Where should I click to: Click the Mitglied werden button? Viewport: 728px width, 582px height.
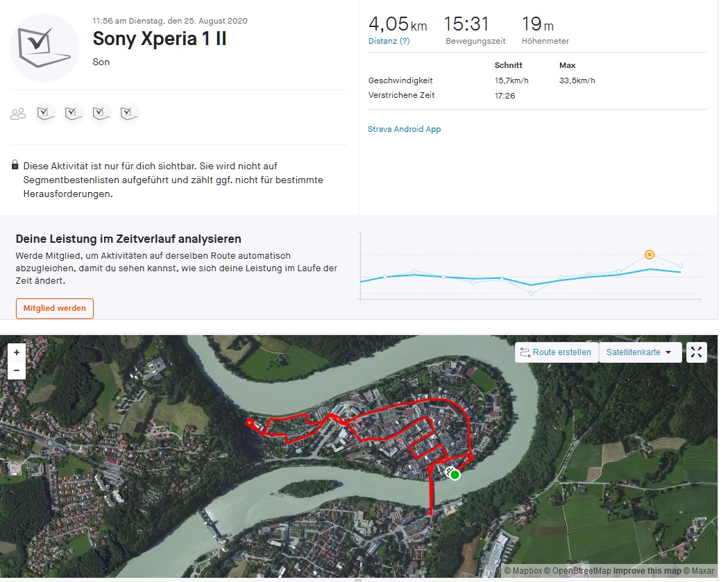point(55,308)
